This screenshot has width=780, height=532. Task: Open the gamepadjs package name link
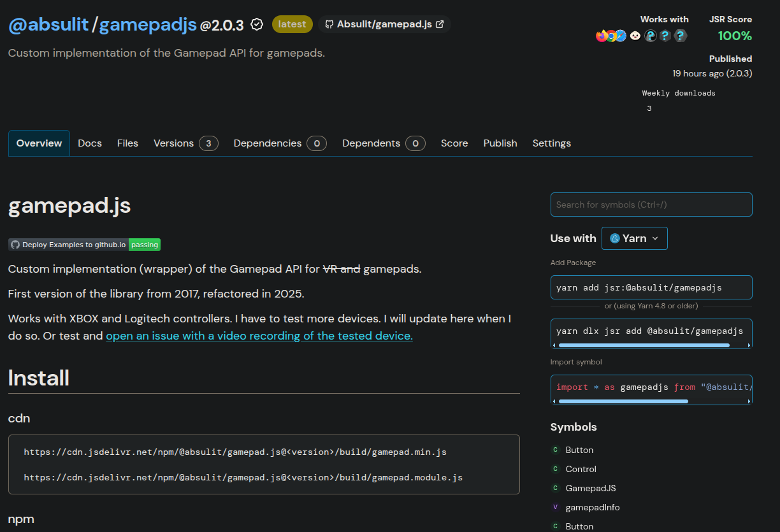click(x=148, y=25)
